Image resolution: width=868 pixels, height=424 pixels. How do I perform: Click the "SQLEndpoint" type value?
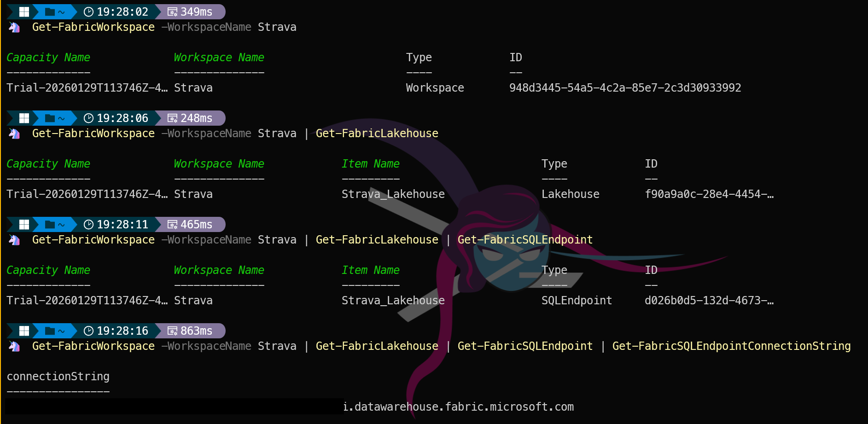coord(577,301)
